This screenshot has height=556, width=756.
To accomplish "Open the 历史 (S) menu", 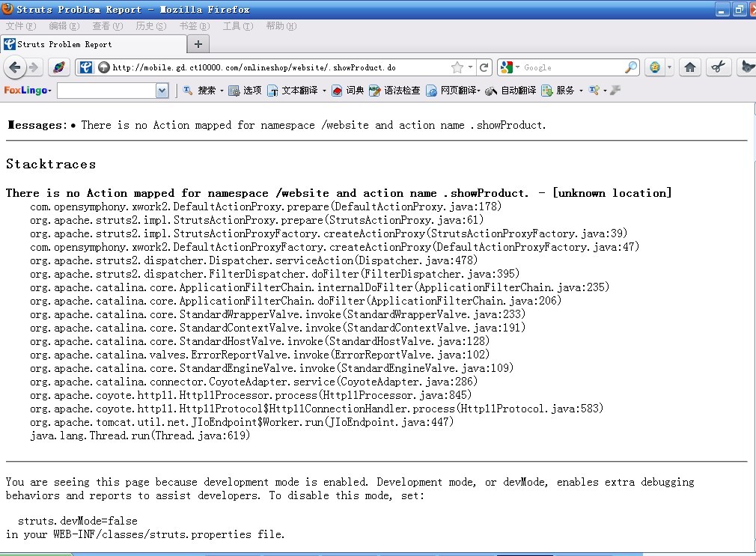I will point(151,26).
